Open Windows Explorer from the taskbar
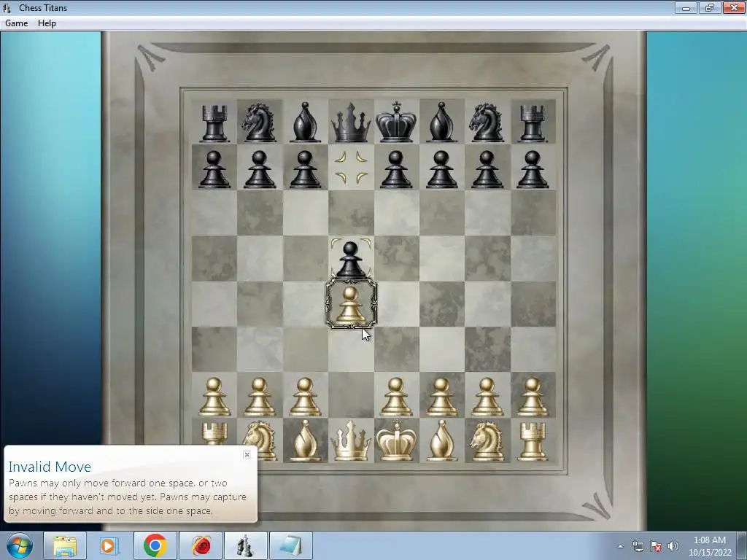The width and height of the screenshot is (747, 560). [65, 545]
